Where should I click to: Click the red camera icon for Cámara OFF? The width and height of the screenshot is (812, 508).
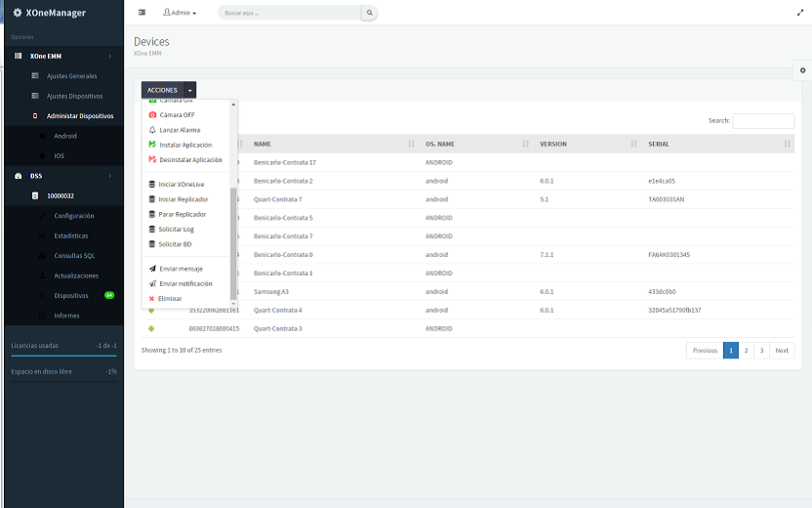pyautogui.click(x=152, y=114)
